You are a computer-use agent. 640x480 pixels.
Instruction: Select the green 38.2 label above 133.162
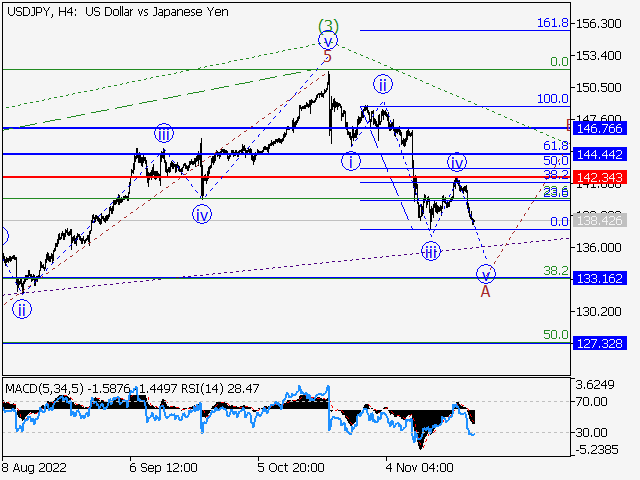(556, 270)
